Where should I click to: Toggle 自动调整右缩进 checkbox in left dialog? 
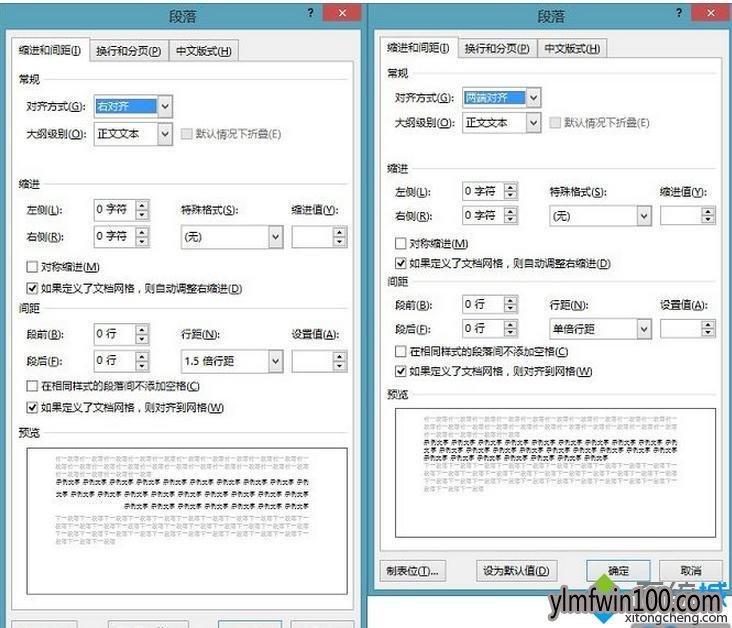32,288
